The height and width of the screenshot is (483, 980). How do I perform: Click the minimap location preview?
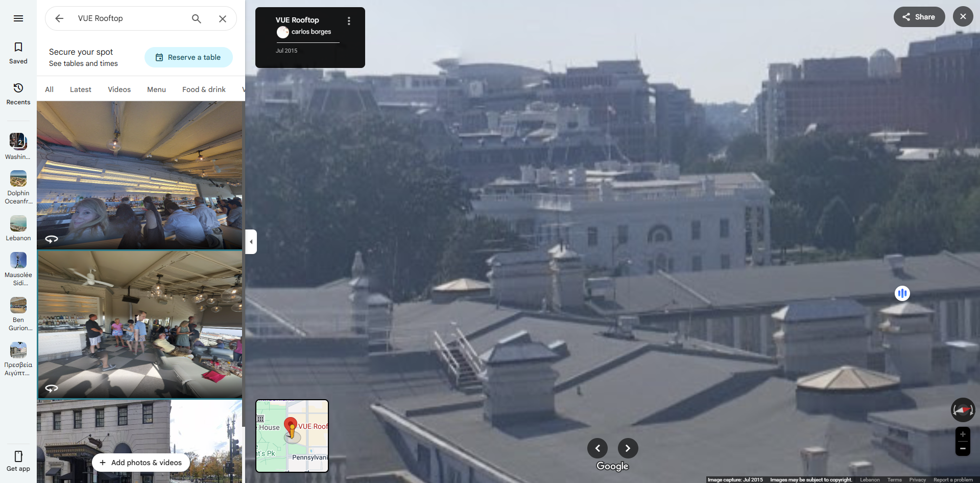click(292, 436)
